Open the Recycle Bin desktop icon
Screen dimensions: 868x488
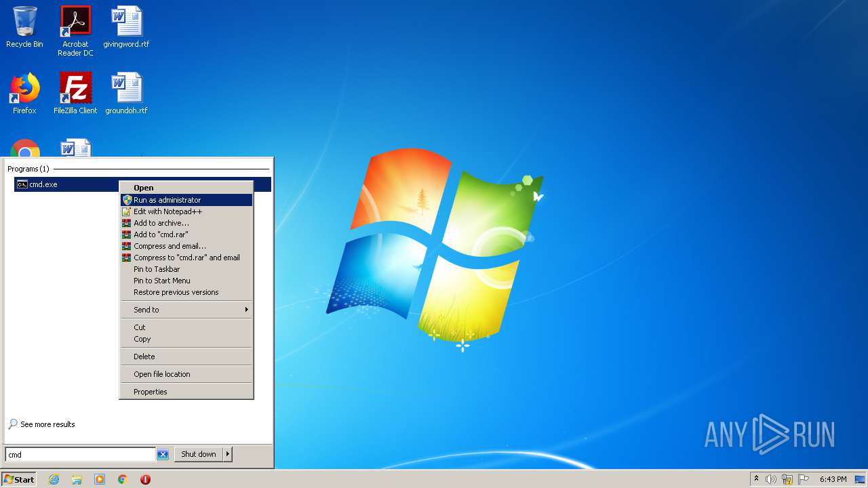tap(24, 27)
